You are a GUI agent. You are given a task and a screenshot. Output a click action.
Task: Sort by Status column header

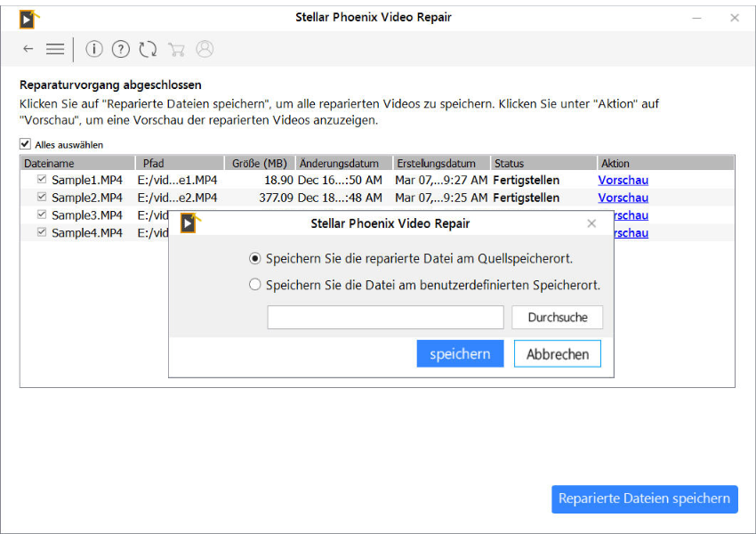pos(543,163)
